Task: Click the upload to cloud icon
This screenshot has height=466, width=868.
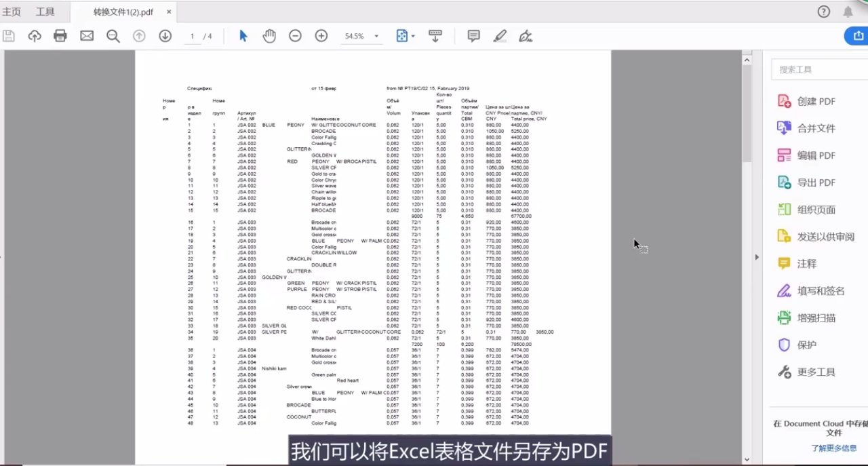Action: 35,36
